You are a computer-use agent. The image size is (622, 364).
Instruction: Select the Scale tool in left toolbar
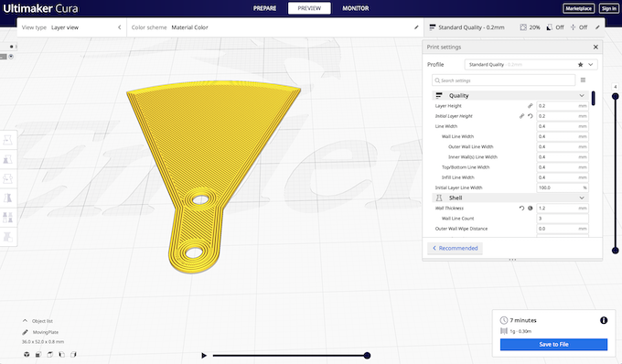point(7,159)
